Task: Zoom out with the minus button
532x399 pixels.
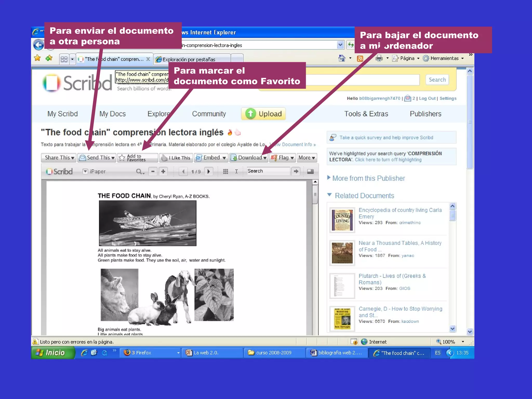Action: (x=153, y=171)
